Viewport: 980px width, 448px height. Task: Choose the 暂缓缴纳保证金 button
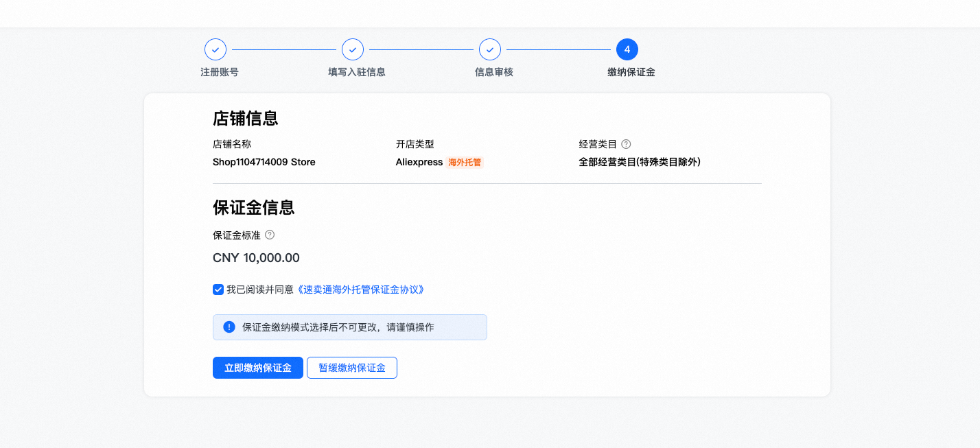point(351,368)
